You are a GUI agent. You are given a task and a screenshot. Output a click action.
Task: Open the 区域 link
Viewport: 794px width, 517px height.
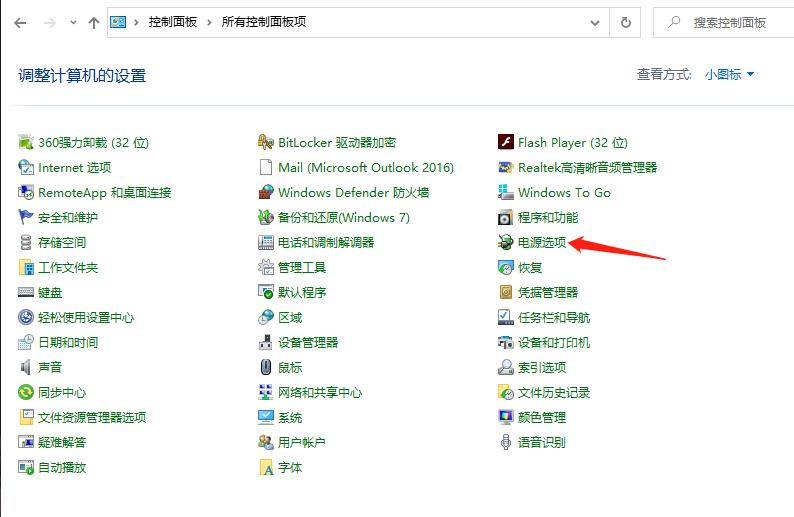click(x=290, y=318)
